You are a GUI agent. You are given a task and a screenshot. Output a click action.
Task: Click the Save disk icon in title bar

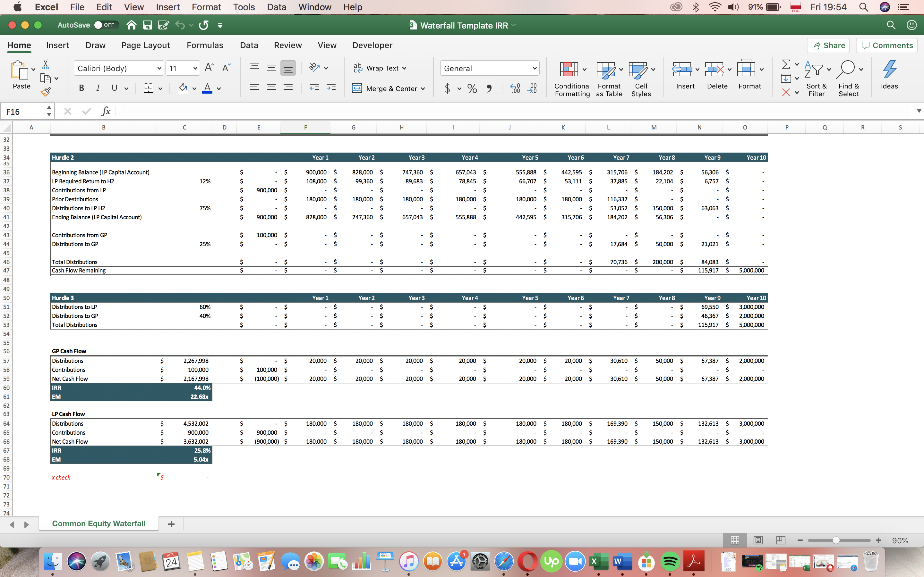click(x=147, y=25)
